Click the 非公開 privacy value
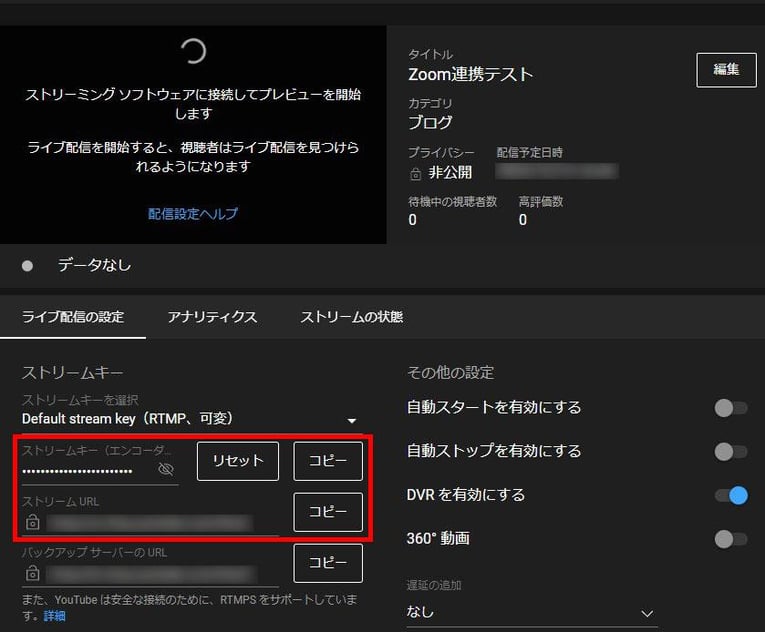The image size is (765, 632). pyautogui.click(x=450, y=173)
